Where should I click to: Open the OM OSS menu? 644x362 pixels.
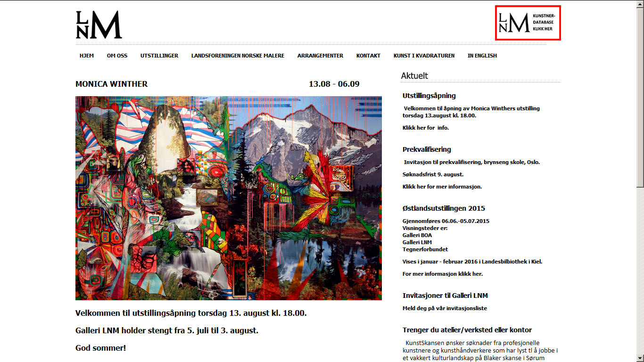[117, 56]
